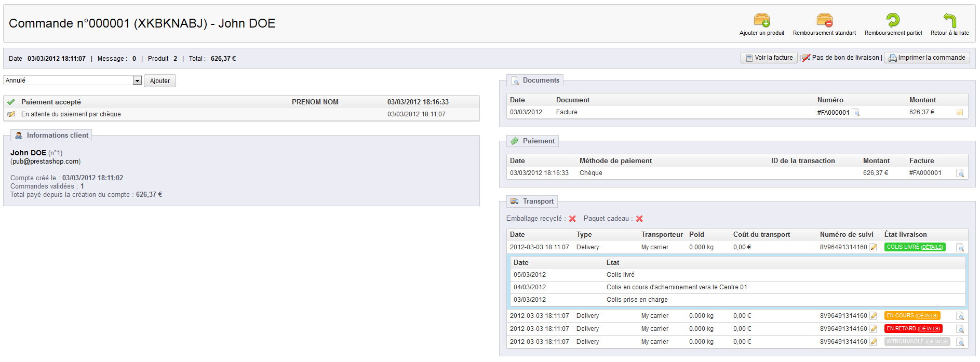Screen dimensions: 980x362
Task: Click the Retour à la liste icon
Action: pos(949,21)
